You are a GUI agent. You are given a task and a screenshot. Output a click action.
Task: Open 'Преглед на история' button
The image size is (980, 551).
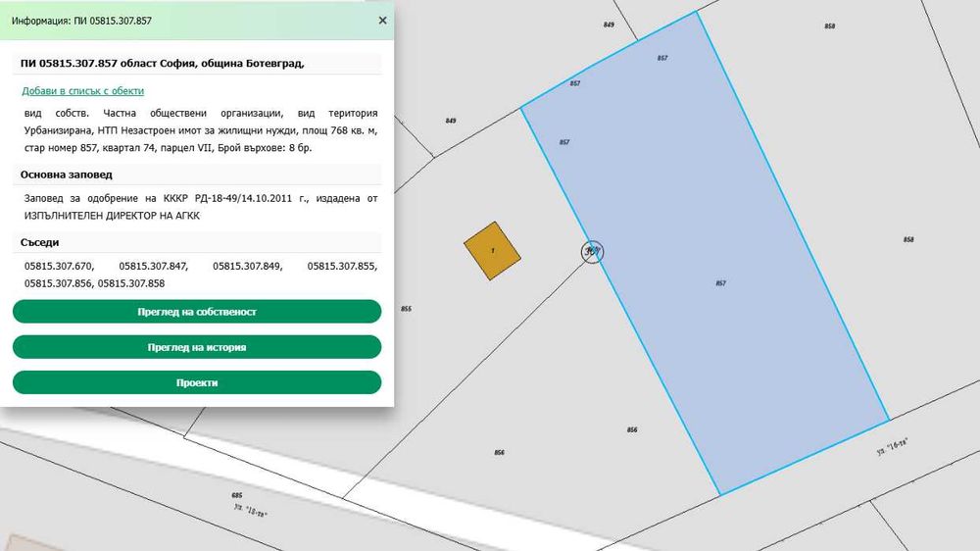197,347
